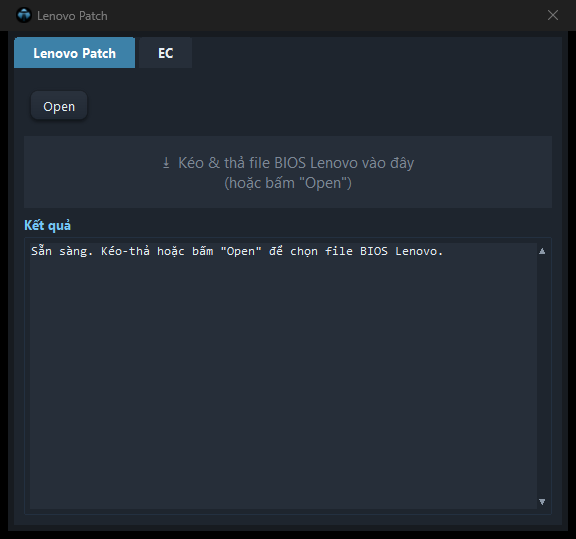Switch to the EC tab
The height and width of the screenshot is (539, 576).
point(165,53)
